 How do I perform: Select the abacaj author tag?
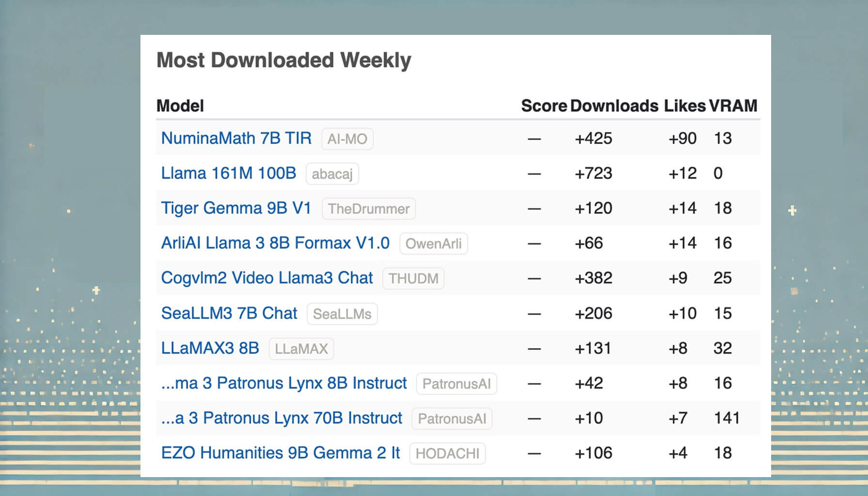pos(332,174)
